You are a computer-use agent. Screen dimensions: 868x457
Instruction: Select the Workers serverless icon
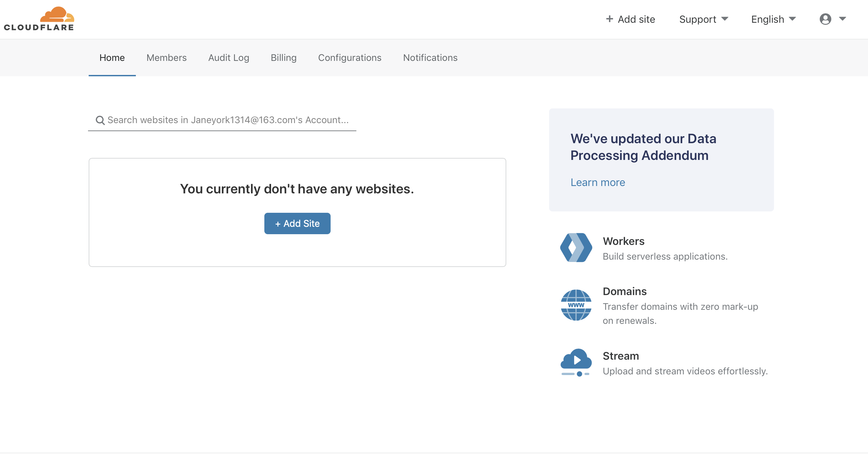(x=576, y=248)
